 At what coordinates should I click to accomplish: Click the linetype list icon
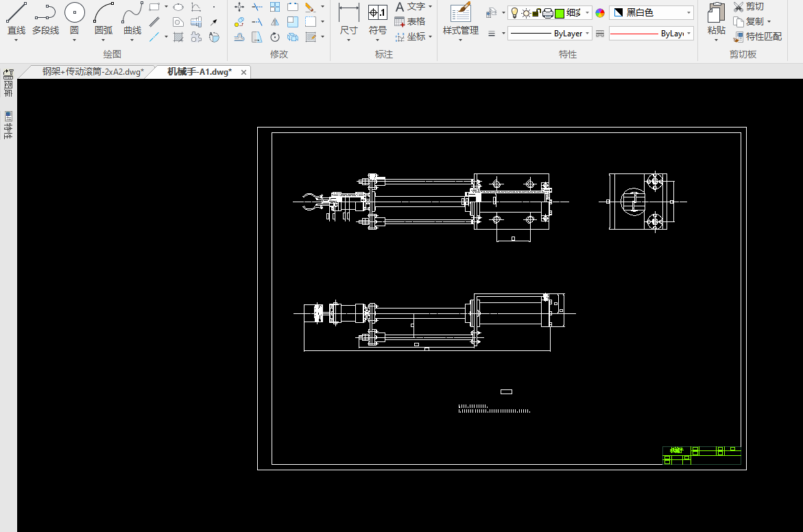coord(600,34)
